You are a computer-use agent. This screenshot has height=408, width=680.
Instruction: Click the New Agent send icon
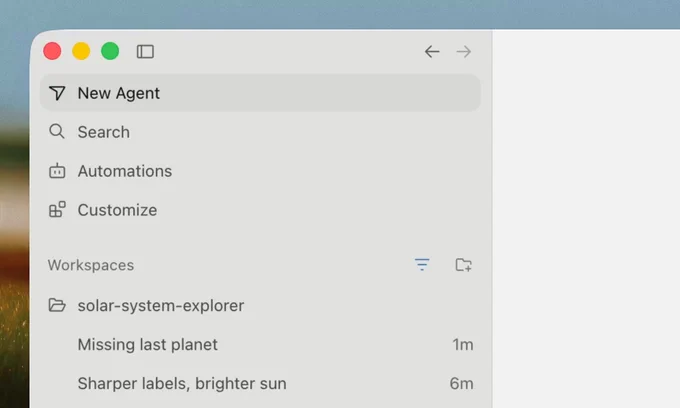coord(57,93)
